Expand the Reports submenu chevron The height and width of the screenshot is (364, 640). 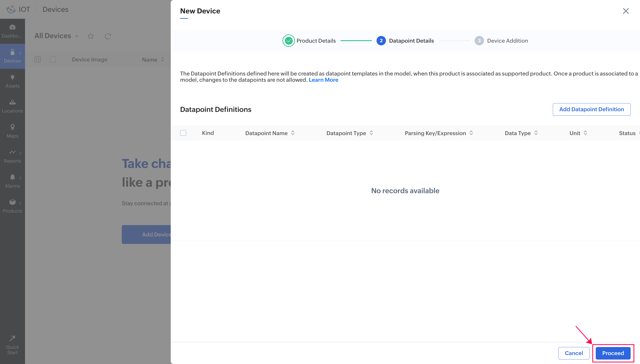pos(20,153)
